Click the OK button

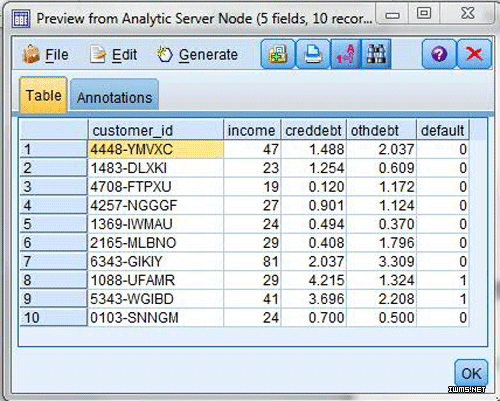pos(471,373)
